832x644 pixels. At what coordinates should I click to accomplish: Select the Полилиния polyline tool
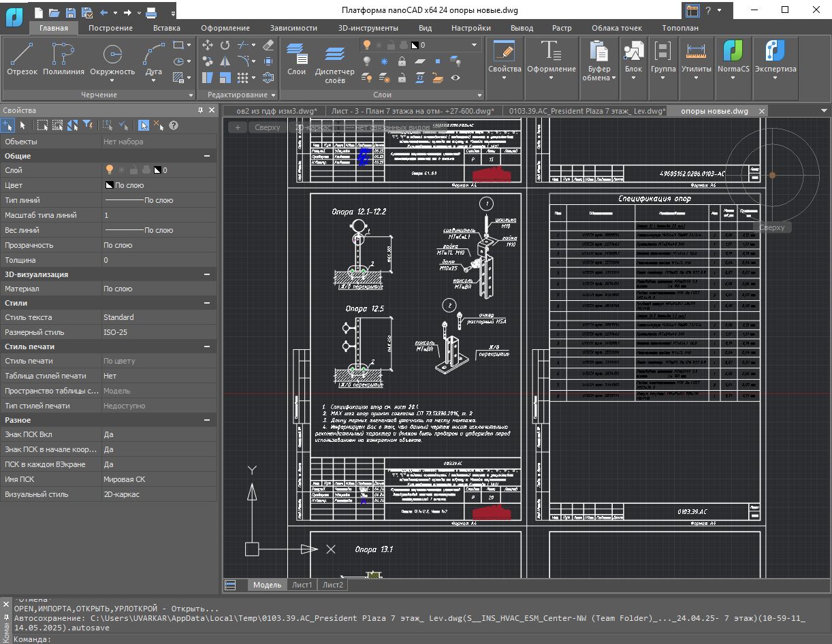coord(63,59)
